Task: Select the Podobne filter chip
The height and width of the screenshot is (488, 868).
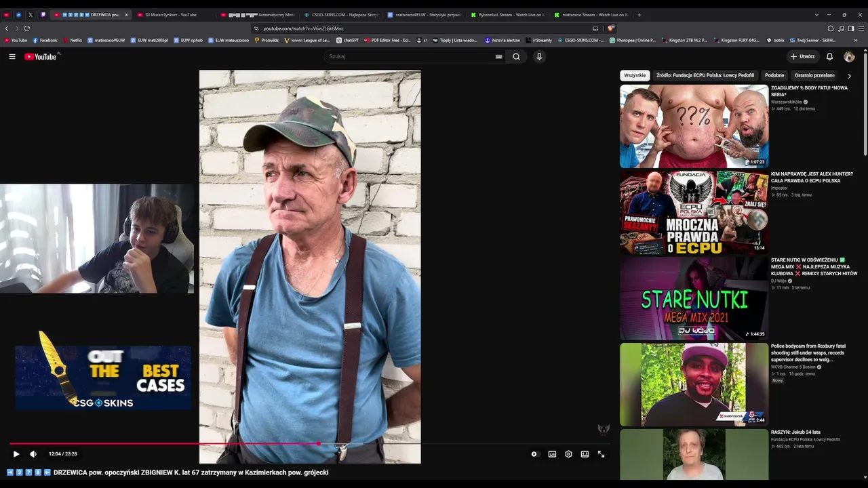Action: [774, 75]
